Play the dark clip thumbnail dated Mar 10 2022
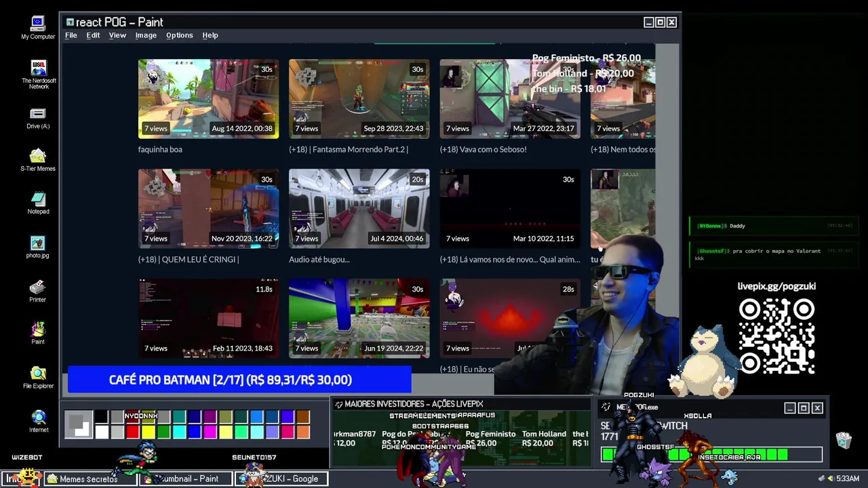This screenshot has height=488, width=868. point(510,209)
